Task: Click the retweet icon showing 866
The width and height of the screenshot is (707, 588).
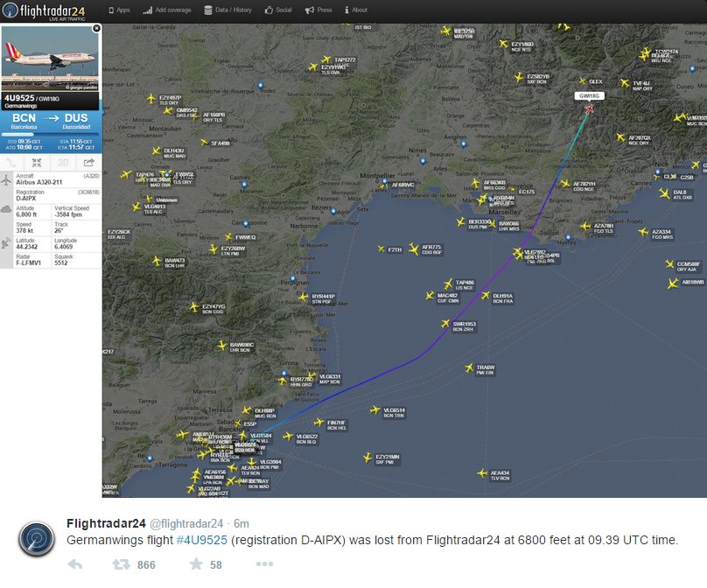Action: (122, 565)
